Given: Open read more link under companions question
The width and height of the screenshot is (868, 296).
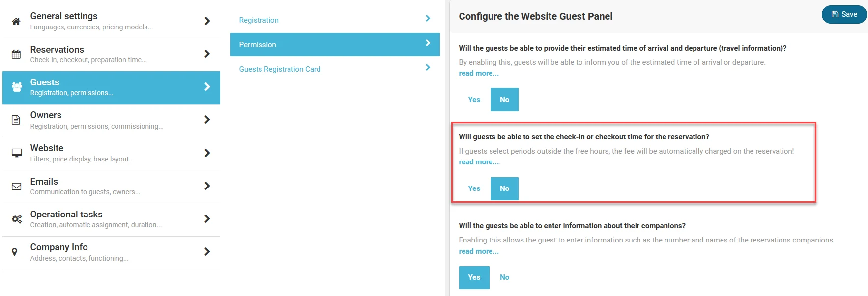Looking at the screenshot, I should pos(479,251).
